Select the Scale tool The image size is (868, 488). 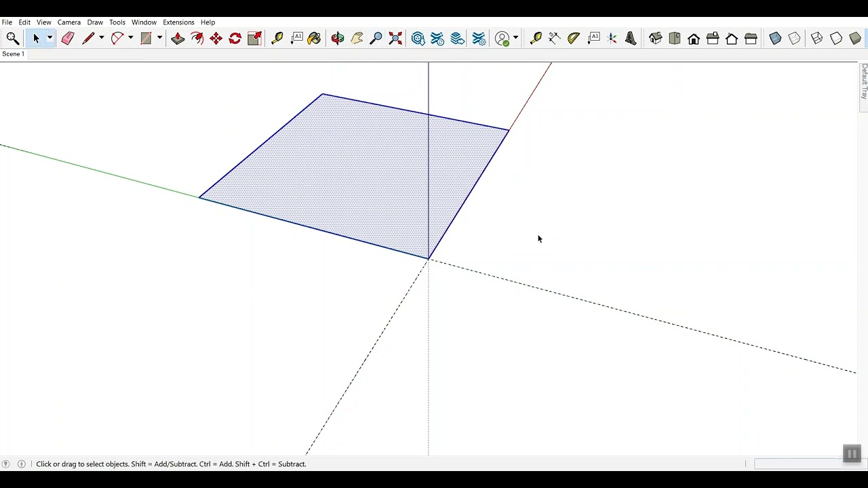click(254, 39)
